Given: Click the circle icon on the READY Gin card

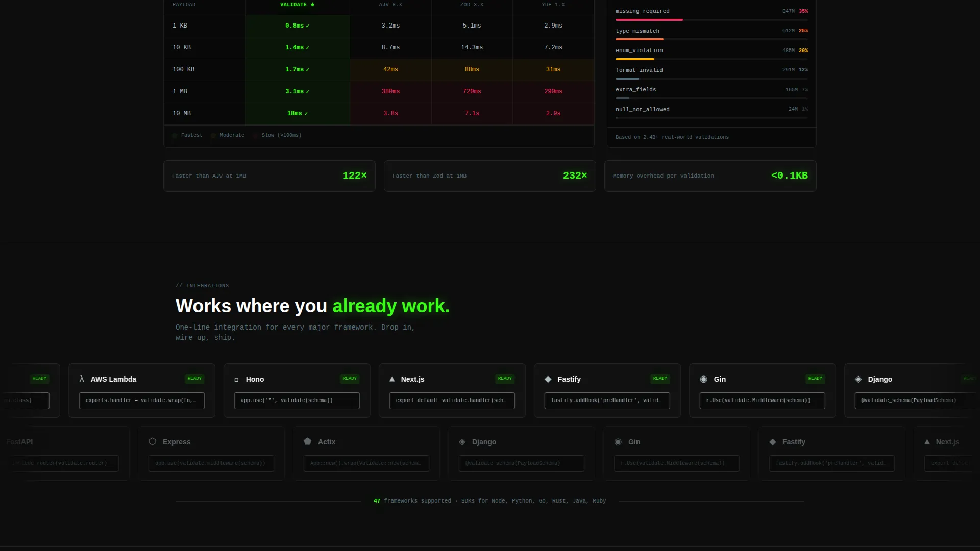Looking at the screenshot, I should click(703, 379).
